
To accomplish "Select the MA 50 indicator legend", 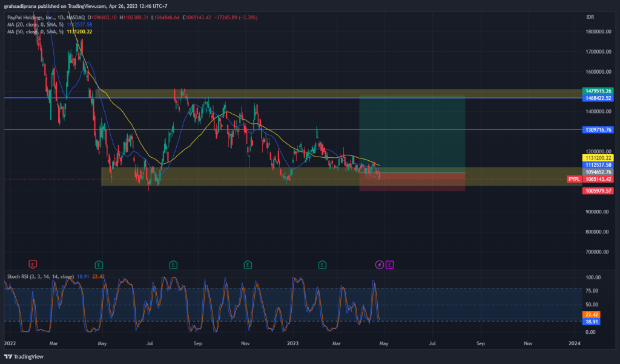I will coord(35,31).
